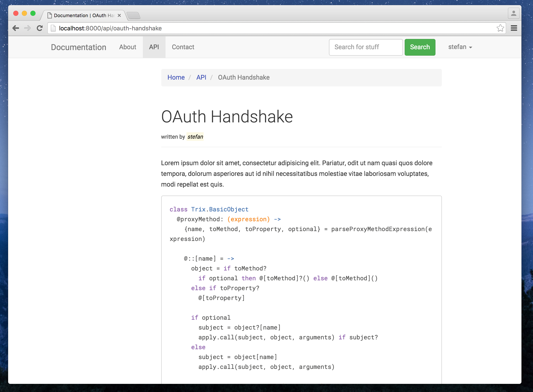Click inside the Search for stuff field
The height and width of the screenshot is (392, 533).
366,47
